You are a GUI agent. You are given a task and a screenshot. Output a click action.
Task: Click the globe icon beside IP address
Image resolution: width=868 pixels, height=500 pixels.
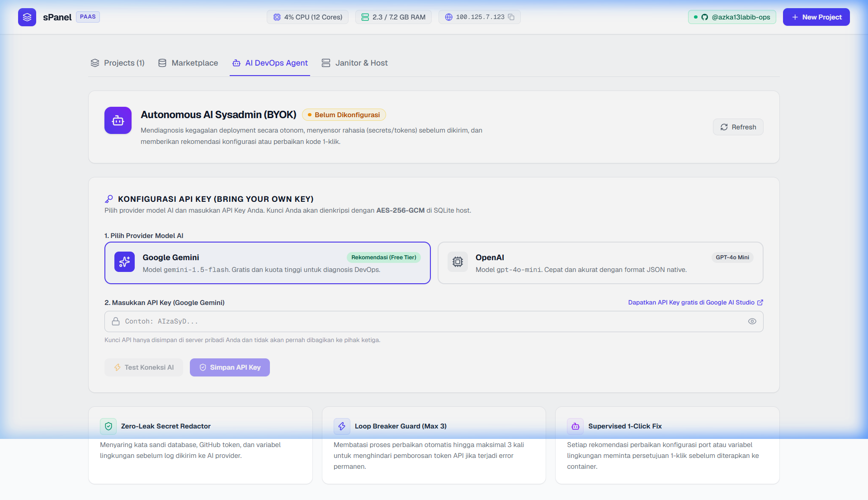[x=448, y=17]
